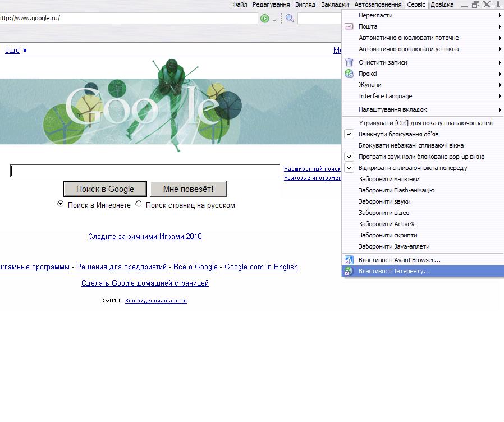Open the ещё dropdown on Google page
Screen dimensions: 504x422
pos(16,51)
